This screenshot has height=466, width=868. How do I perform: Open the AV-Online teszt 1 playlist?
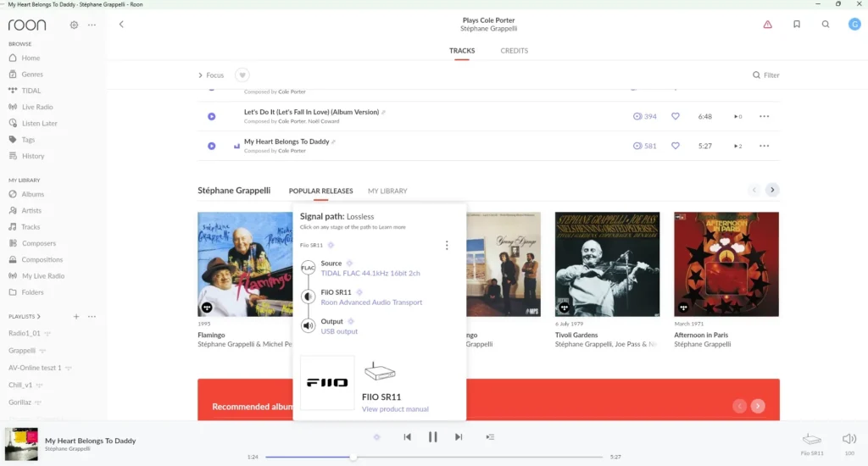(35, 368)
